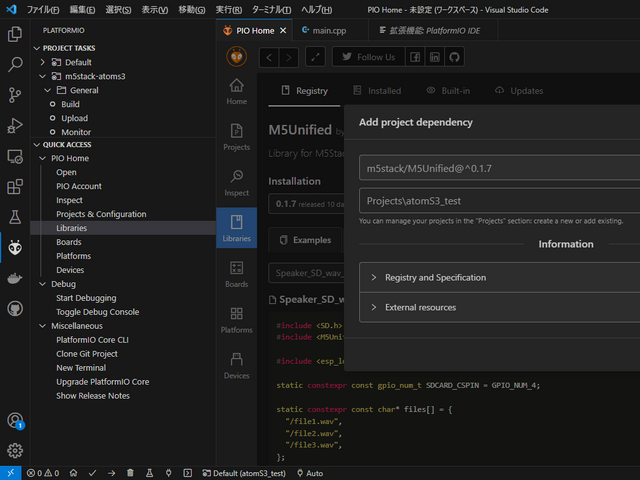The height and width of the screenshot is (480, 640).
Task: Open Inspect in PIO sidebar
Action: [x=237, y=183]
